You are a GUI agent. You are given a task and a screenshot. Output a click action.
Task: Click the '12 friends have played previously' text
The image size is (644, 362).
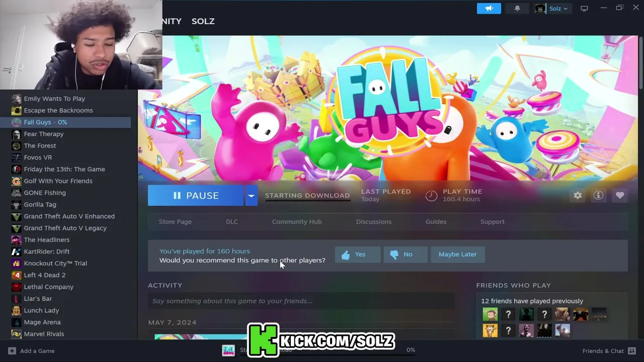[532, 301]
